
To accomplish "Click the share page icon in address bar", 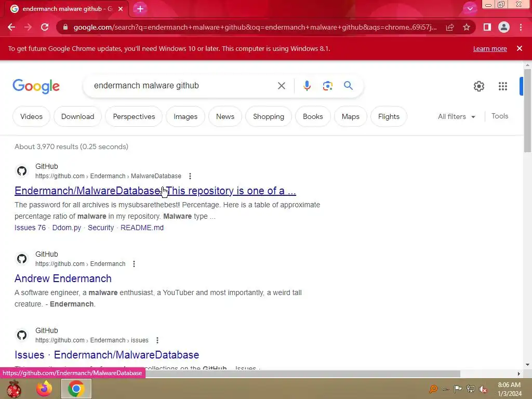I will (450, 27).
